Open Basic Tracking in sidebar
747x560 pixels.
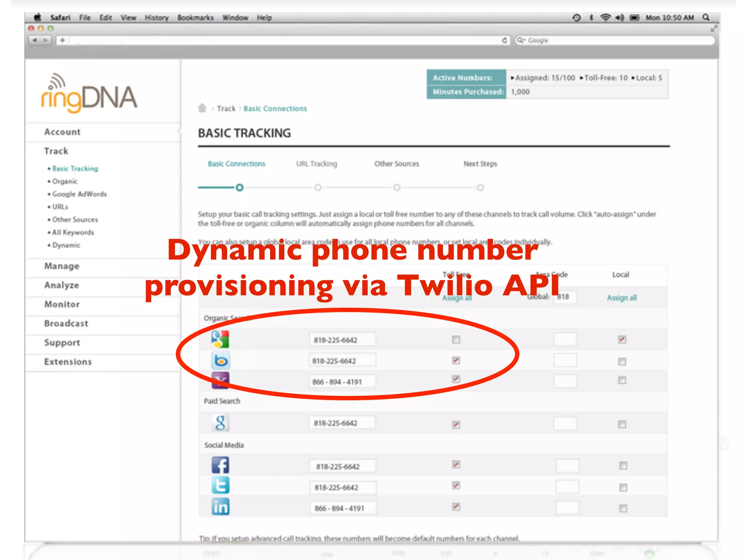[x=75, y=168]
